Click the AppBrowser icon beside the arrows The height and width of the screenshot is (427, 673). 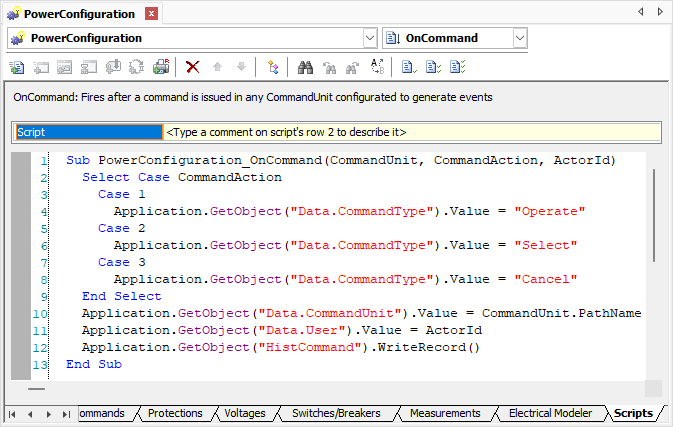272,67
